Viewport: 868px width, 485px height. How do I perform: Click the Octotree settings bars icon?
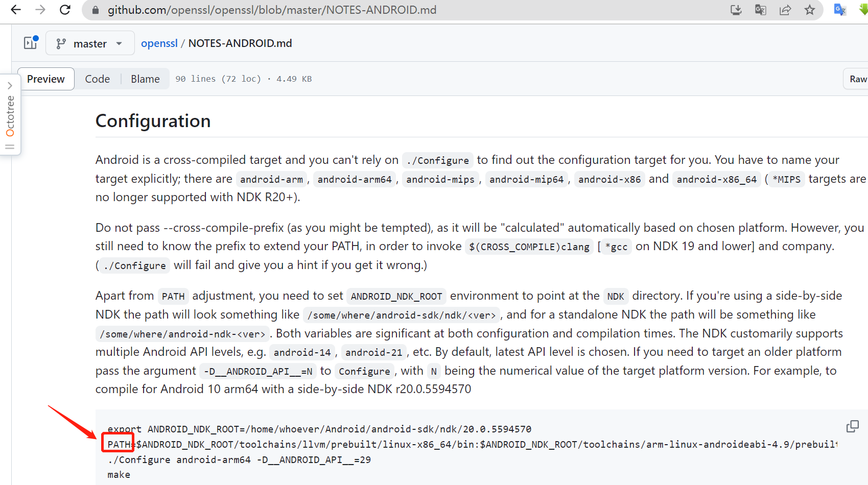[x=10, y=147]
